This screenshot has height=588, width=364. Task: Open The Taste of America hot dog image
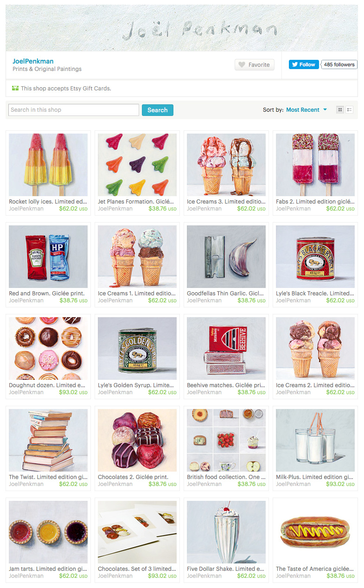tap(315, 532)
